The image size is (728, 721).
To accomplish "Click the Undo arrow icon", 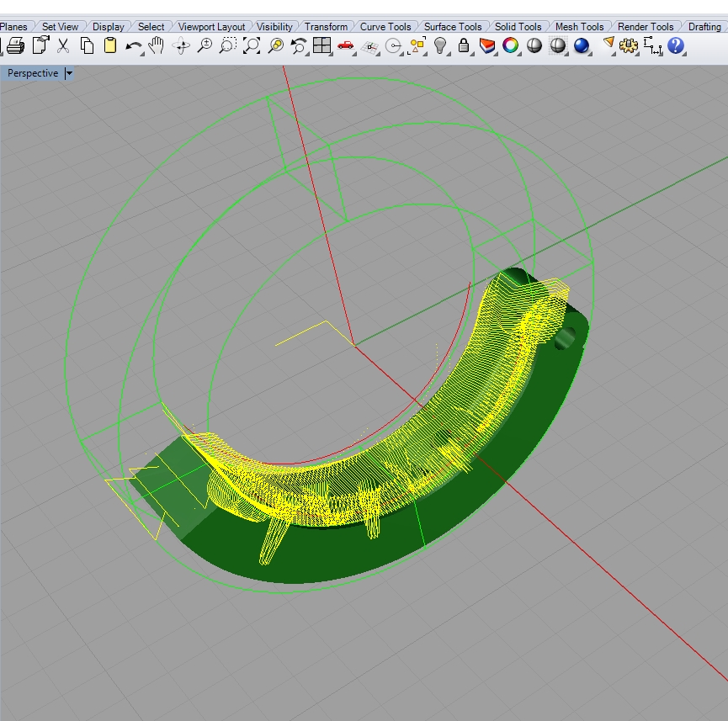I will 133,46.
